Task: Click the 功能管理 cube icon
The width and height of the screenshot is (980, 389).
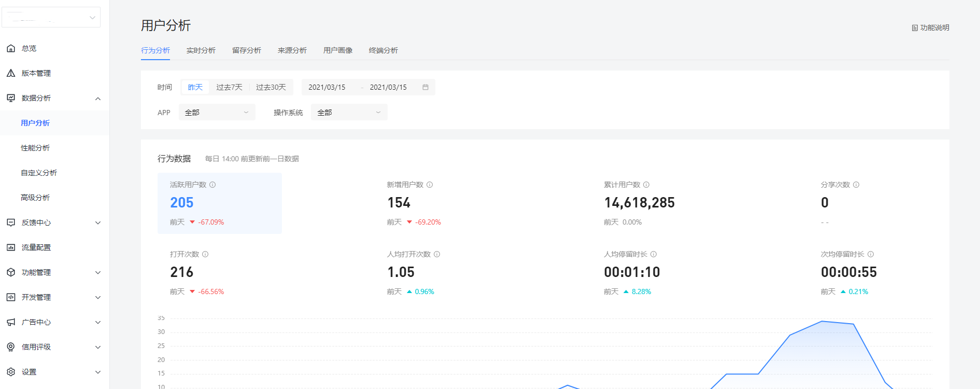Action: pos(11,272)
